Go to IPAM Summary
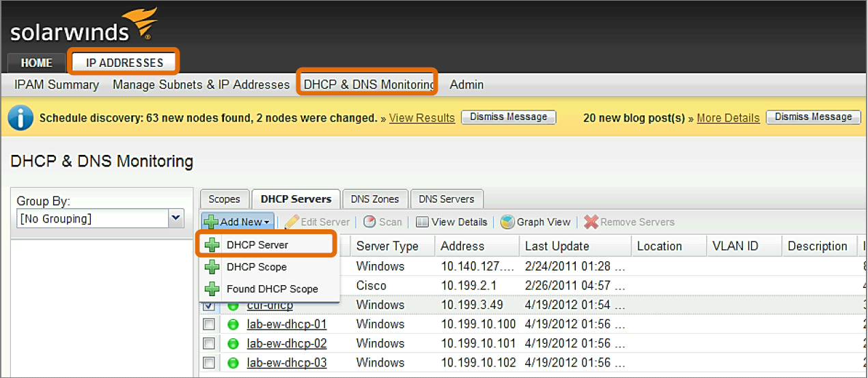 [57, 85]
